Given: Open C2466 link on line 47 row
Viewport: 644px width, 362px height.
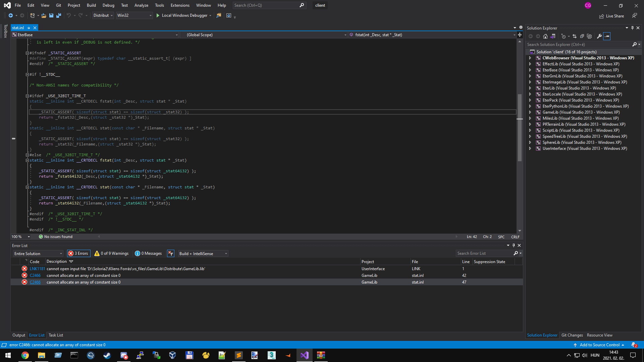Looking at the screenshot, I should pos(35,282).
